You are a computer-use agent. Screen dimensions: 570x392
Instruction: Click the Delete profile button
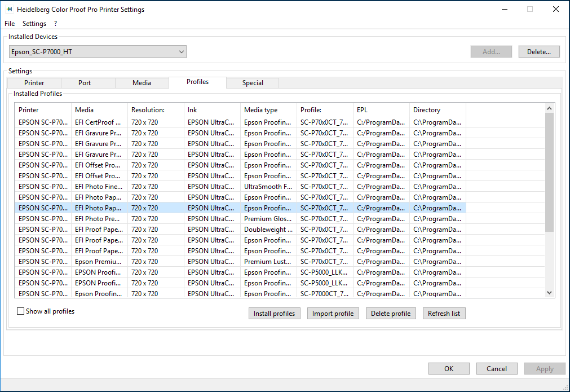tap(391, 314)
